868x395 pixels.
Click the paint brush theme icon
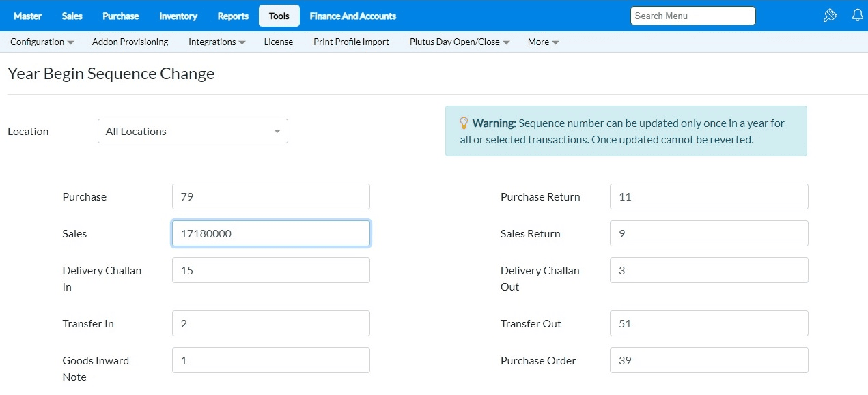click(830, 16)
